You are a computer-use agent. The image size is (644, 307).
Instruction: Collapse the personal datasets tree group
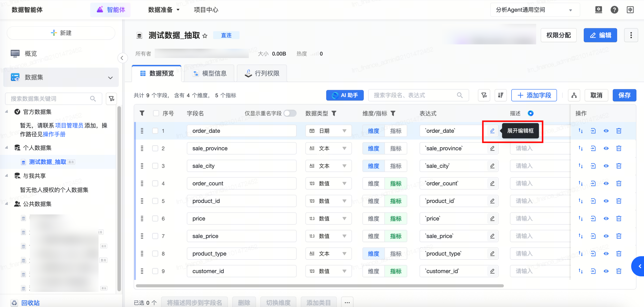click(7, 148)
